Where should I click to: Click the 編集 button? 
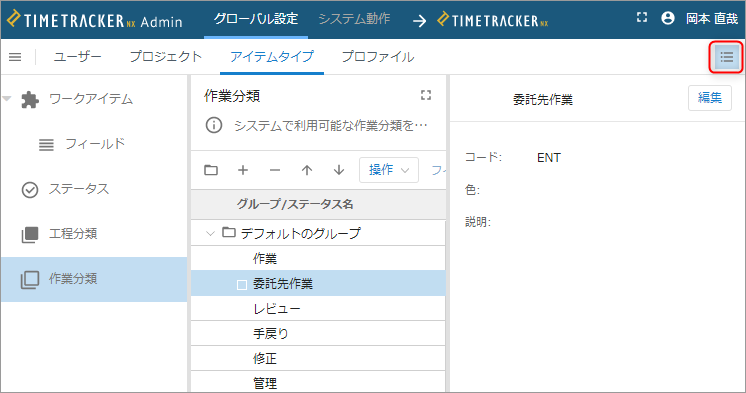(x=709, y=98)
